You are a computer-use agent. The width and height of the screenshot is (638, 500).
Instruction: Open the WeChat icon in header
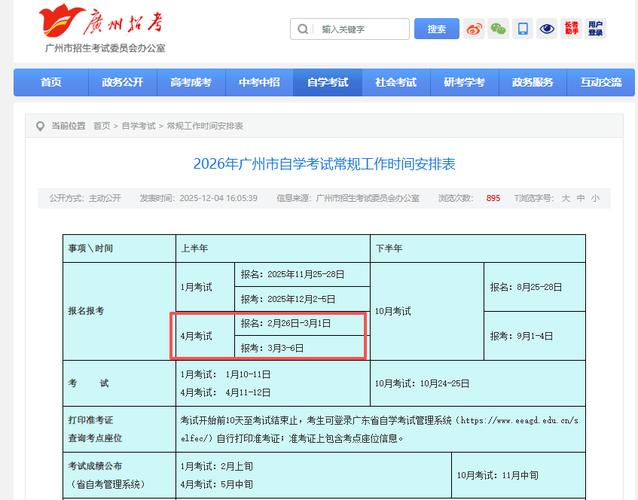(498, 28)
